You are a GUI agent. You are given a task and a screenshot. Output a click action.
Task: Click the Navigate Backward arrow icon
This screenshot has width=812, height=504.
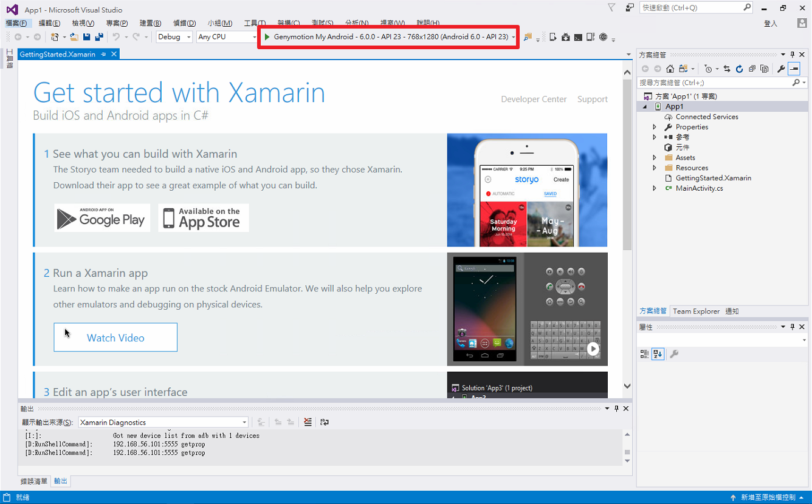pyautogui.click(x=18, y=37)
